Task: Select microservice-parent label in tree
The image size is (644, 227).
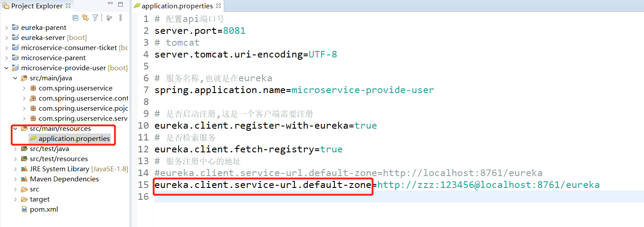Action: [x=54, y=58]
